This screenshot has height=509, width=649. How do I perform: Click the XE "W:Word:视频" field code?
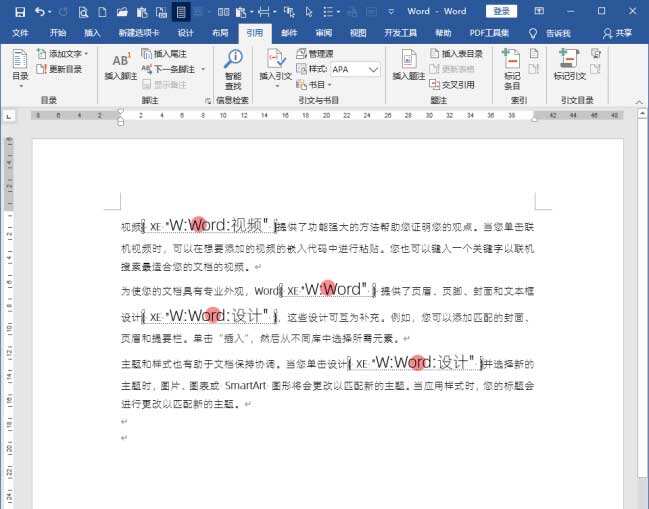click(x=209, y=226)
